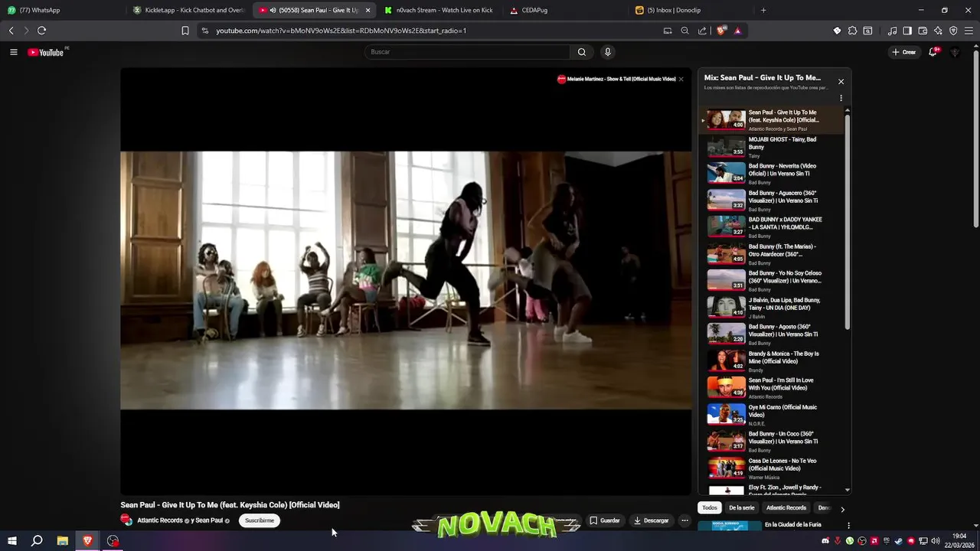Switch to the Inbox Donoclip tab
Screen dimensions: 980x551
coord(691,10)
